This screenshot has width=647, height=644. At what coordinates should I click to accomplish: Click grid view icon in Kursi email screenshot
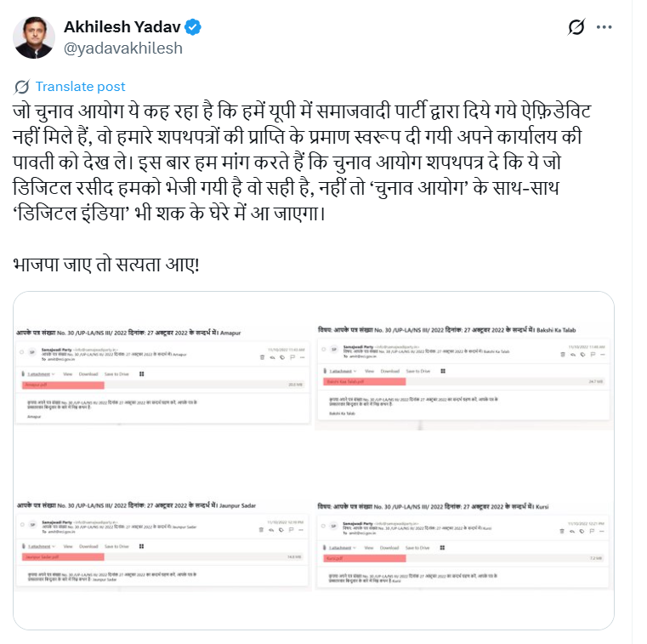coord(442,547)
